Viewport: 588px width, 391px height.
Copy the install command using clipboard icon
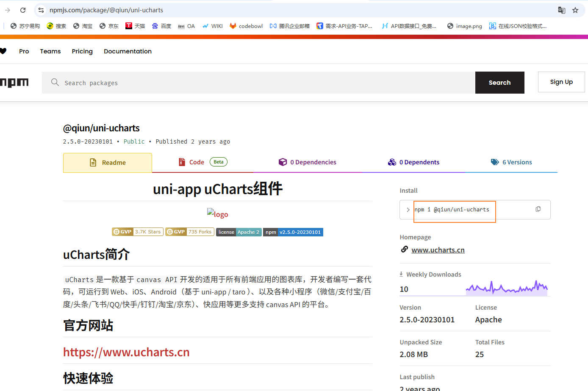coord(538,209)
